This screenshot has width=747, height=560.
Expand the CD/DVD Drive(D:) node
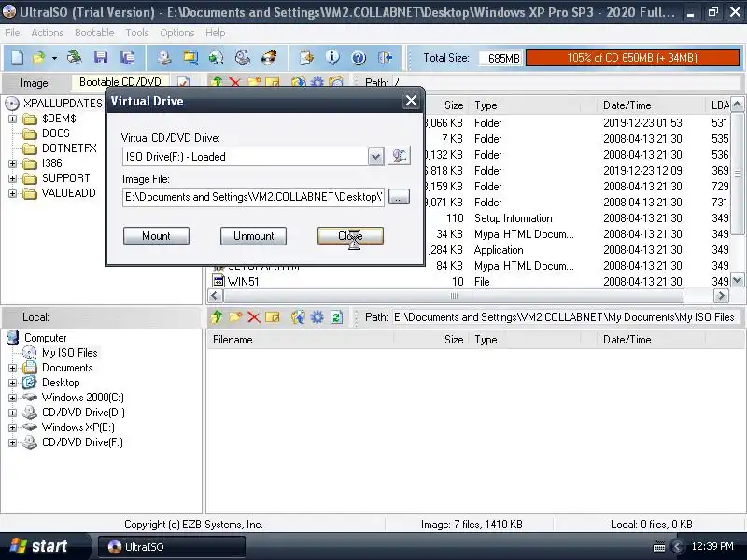13,413
